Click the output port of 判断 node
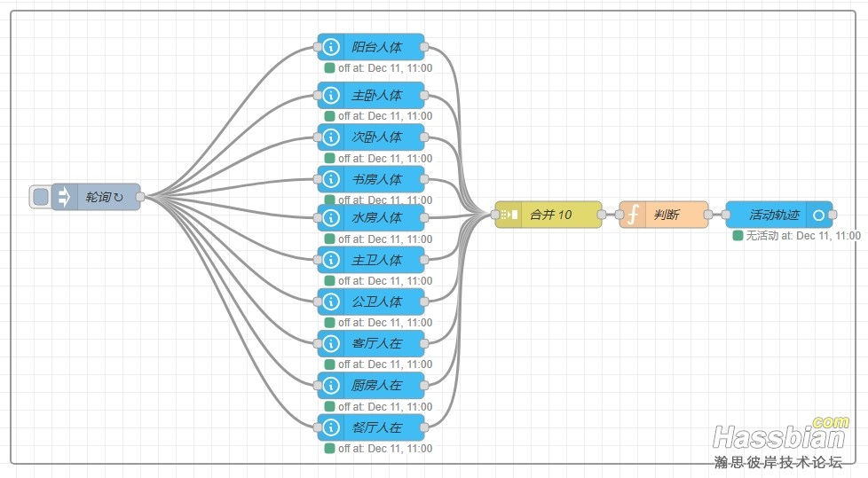 708,215
